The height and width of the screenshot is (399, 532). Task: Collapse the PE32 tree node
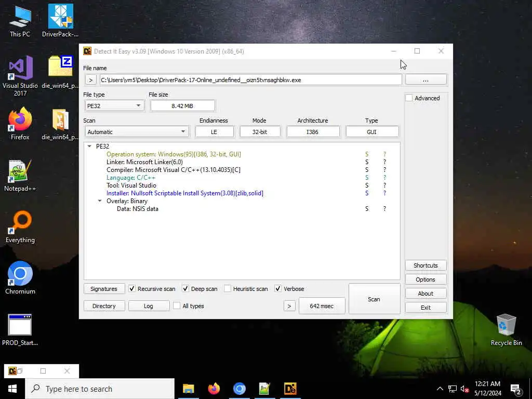pos(89,146)
